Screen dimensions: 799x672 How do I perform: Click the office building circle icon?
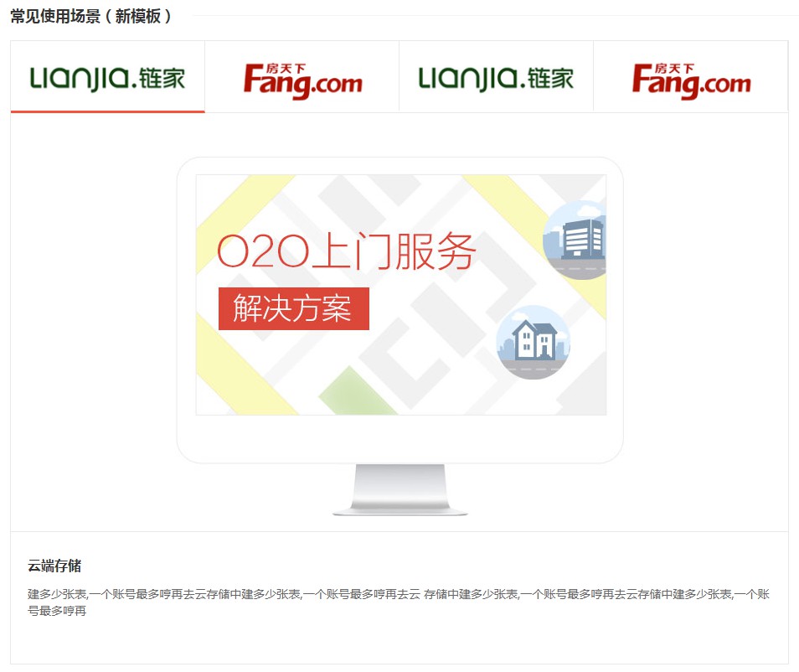(x=575, y=240)
